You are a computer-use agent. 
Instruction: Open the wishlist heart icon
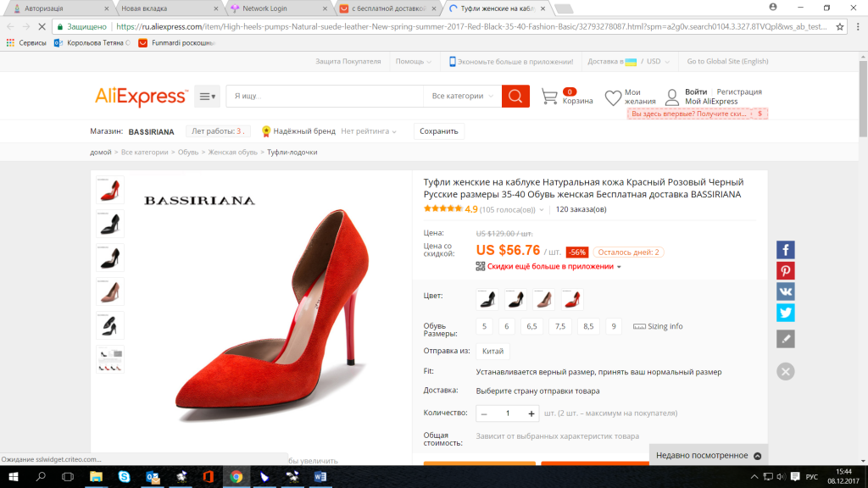613,97
